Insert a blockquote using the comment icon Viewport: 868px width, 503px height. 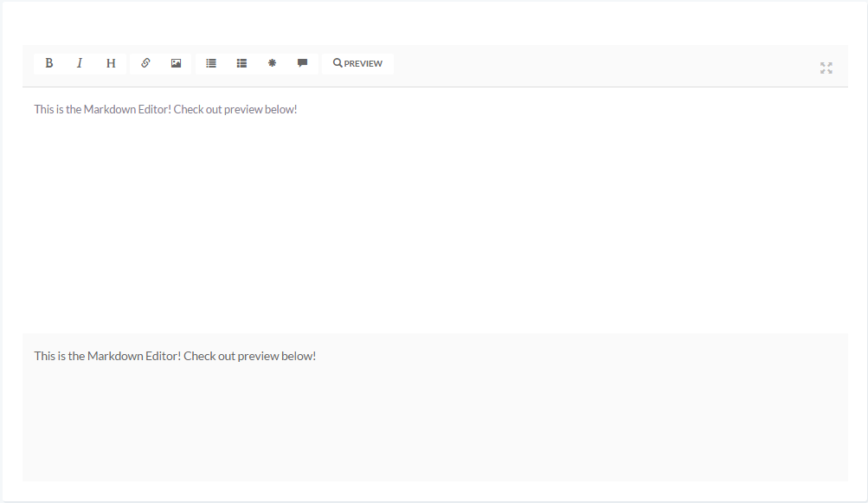pos(302,63)
